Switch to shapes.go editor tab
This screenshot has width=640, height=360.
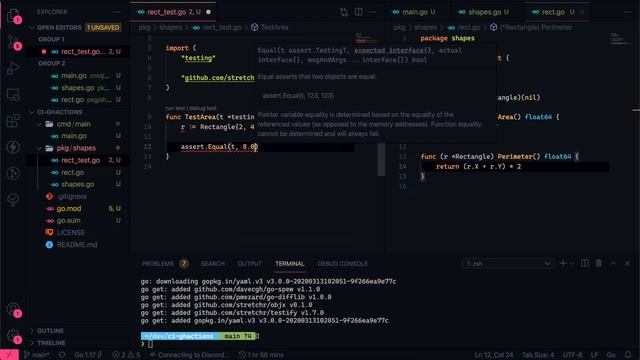tap(484, 12)
